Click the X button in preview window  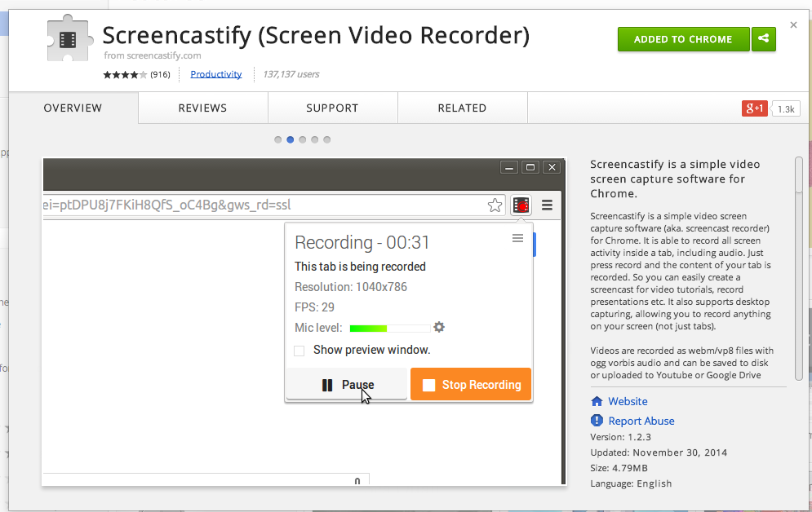[552, 167]
